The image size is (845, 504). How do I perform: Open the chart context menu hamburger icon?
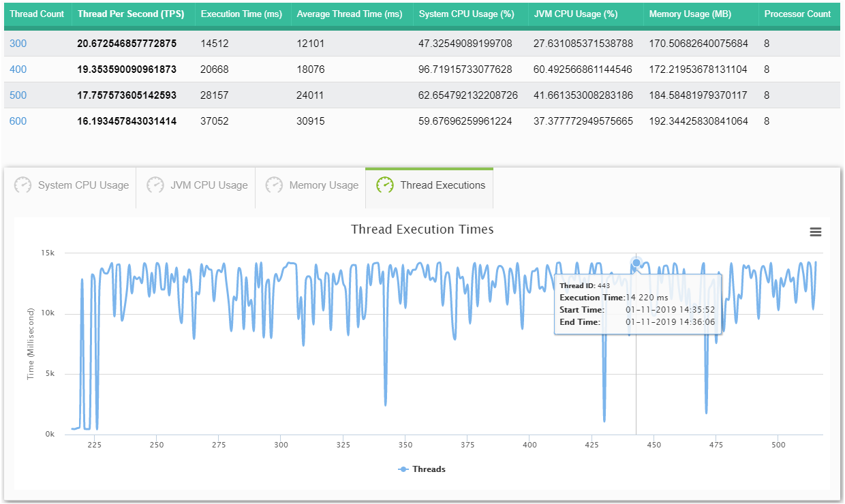click(815, 232)
